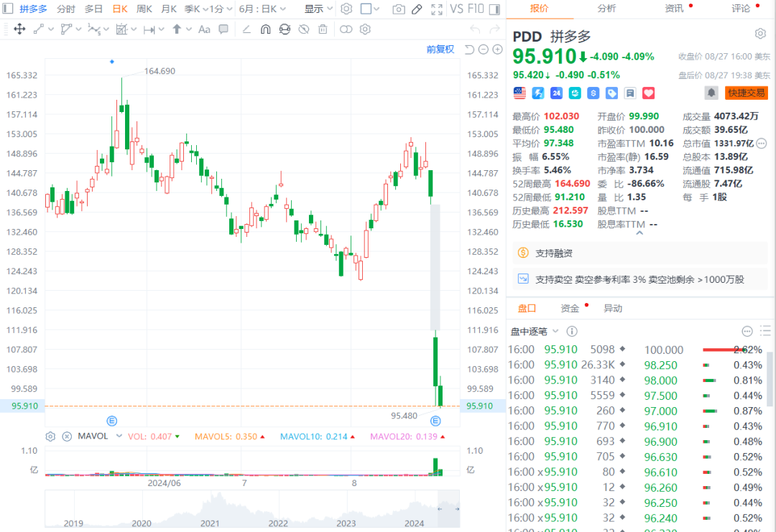Switch to the 异动 unusual activity tab
Image resolution: width=776 pixels, height=532 pixels.
coord(613,309)
